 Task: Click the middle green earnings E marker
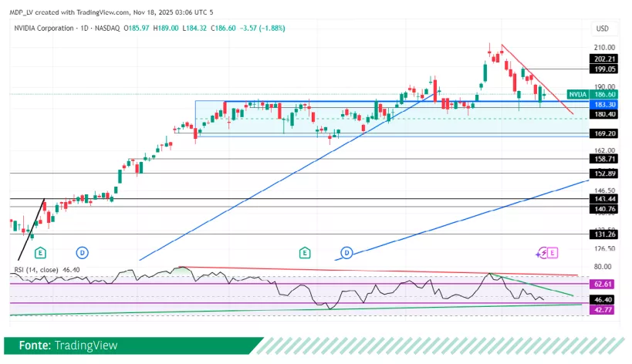pyautogui.click(x=305, y=252)
